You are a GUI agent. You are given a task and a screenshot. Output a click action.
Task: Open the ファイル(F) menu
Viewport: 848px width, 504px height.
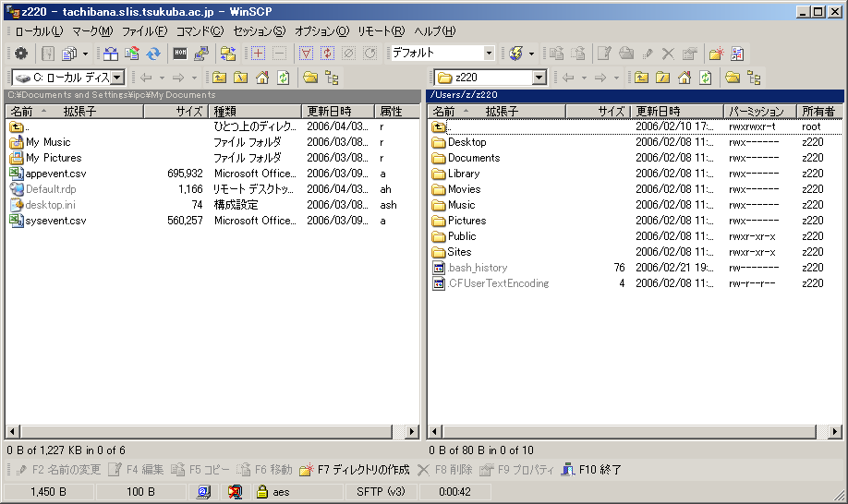click(144, 31)
